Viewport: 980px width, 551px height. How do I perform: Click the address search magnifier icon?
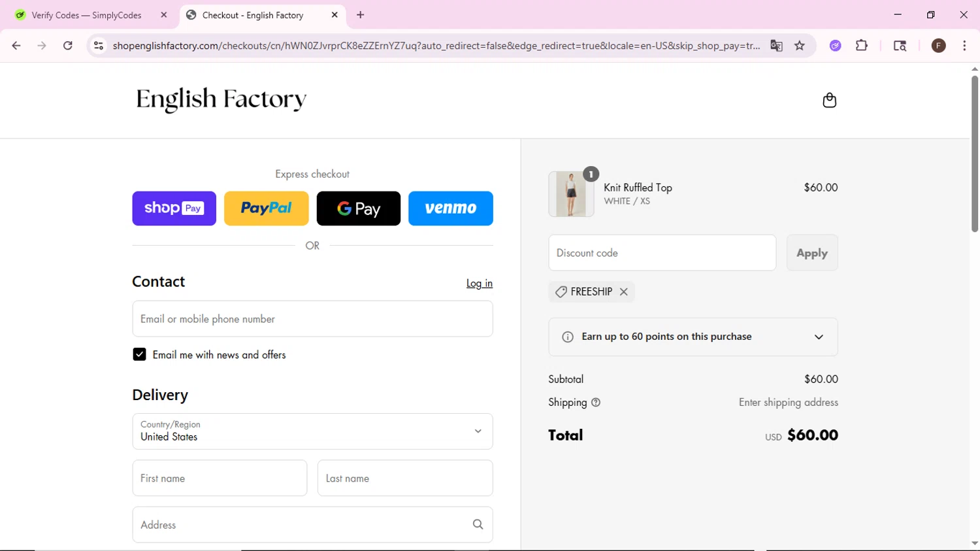478,524
